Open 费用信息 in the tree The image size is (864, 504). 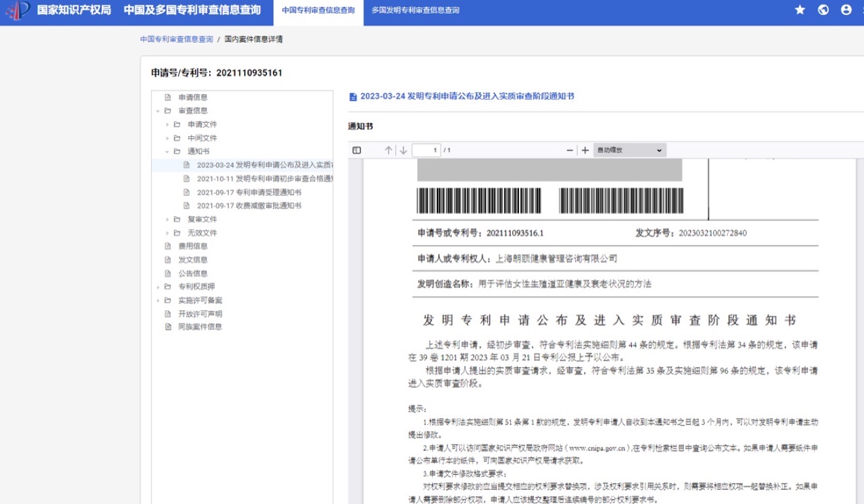click(x=193, y=246)
